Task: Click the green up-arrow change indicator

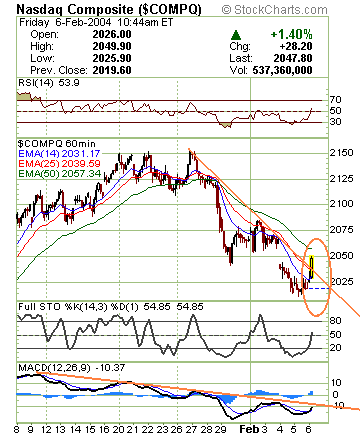Action: pos(236,35)
